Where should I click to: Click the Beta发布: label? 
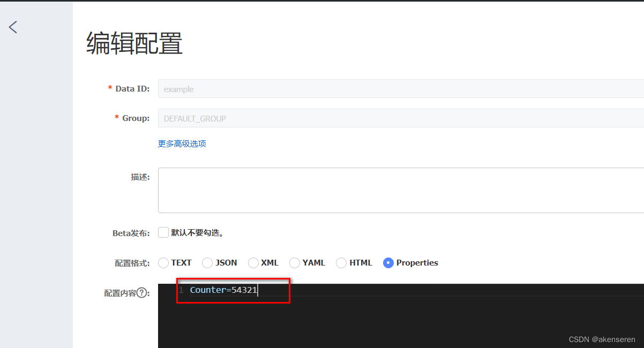[131, 233]
